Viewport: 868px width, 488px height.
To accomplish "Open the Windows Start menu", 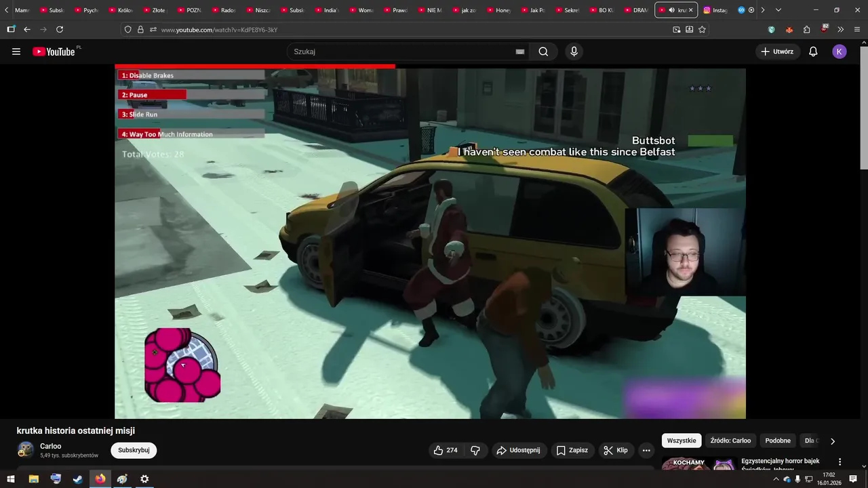I will coord(11,479).
